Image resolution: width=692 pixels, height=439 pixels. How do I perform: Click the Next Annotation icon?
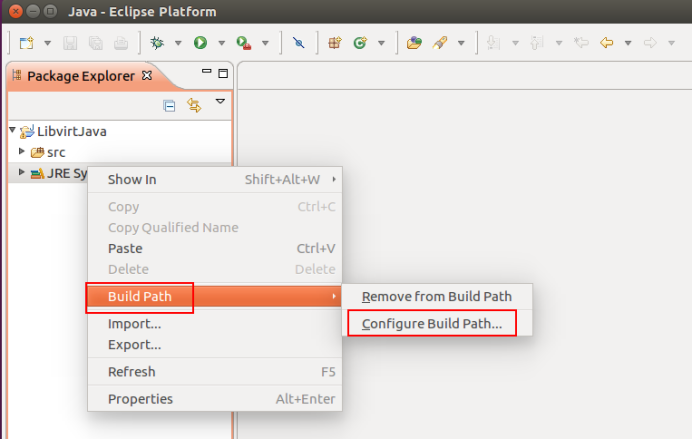click(x=493, y=43)
